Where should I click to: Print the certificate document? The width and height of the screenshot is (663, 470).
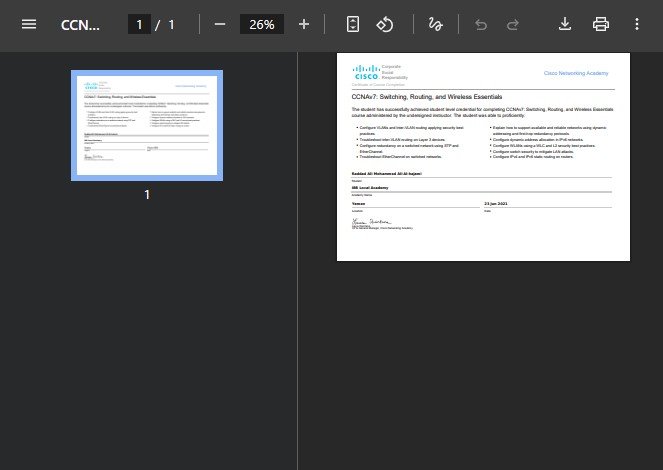[601, 24]
